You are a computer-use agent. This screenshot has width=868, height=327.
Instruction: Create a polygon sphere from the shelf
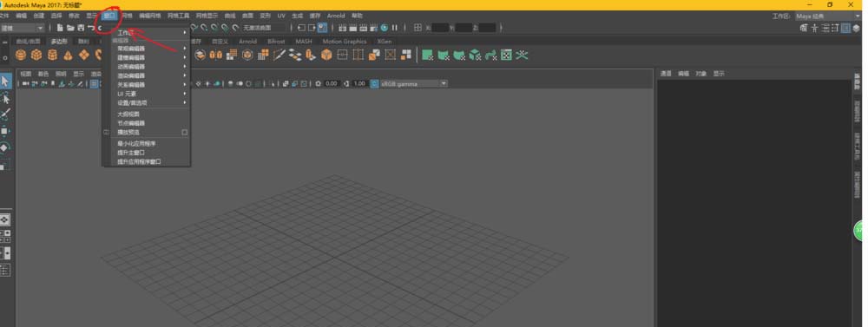21,55
